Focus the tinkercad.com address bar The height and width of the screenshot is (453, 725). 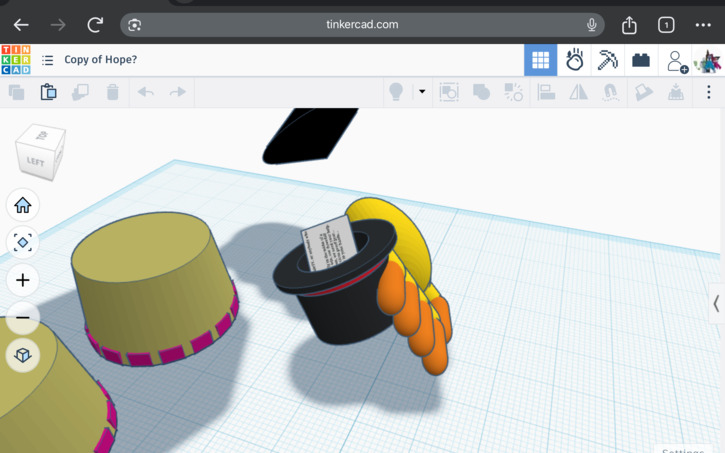(x=362, y=24)
